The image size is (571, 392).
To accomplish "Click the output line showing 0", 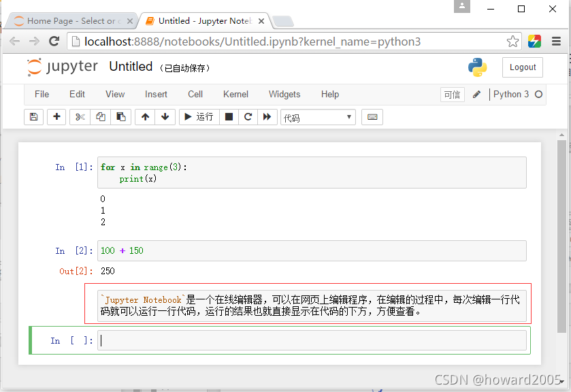I will tap(103, 199).
